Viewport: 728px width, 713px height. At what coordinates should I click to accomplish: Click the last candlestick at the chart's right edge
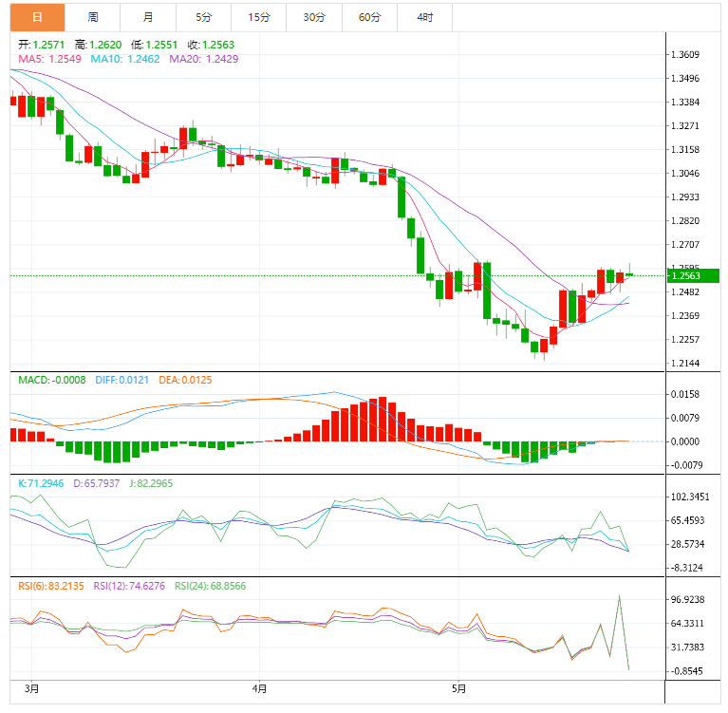point(629,274)
